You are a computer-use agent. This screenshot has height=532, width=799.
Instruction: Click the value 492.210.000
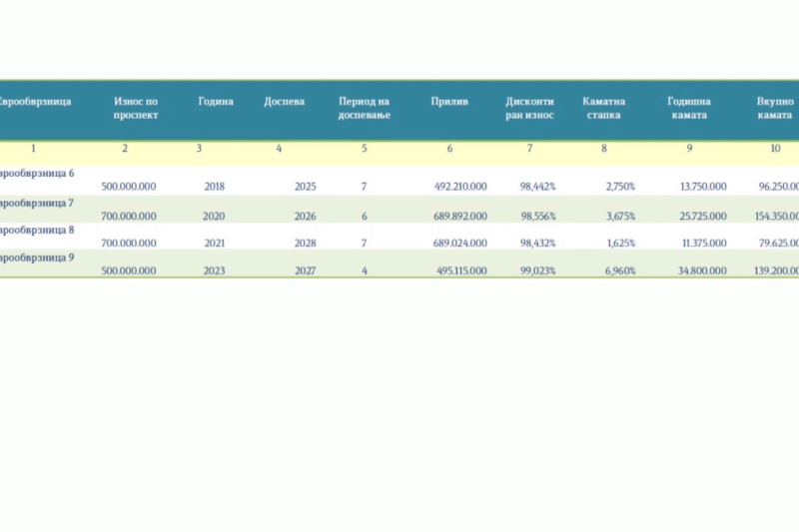[x=460, y=187]
